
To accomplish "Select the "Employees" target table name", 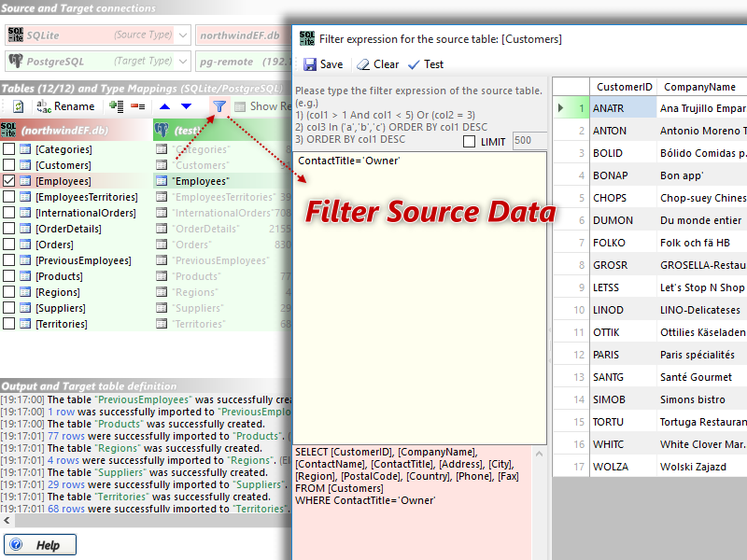I will pyautogui.click(x=201, y=181).
